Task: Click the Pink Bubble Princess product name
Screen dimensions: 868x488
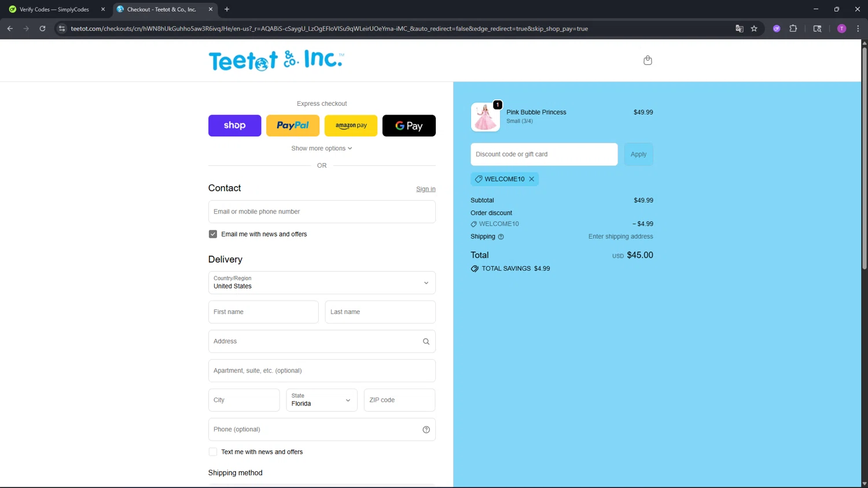Action: pyautogui.click(x=536, y=112)
